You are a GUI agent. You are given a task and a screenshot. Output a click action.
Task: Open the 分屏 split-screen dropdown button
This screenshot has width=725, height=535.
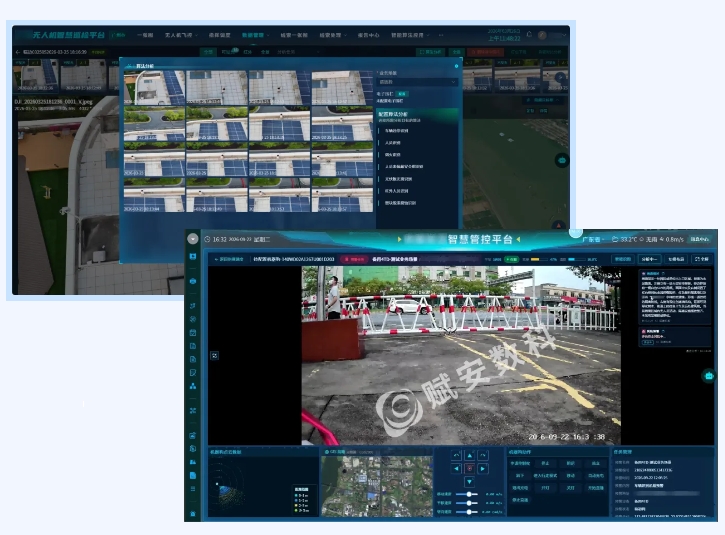[649, 259]
